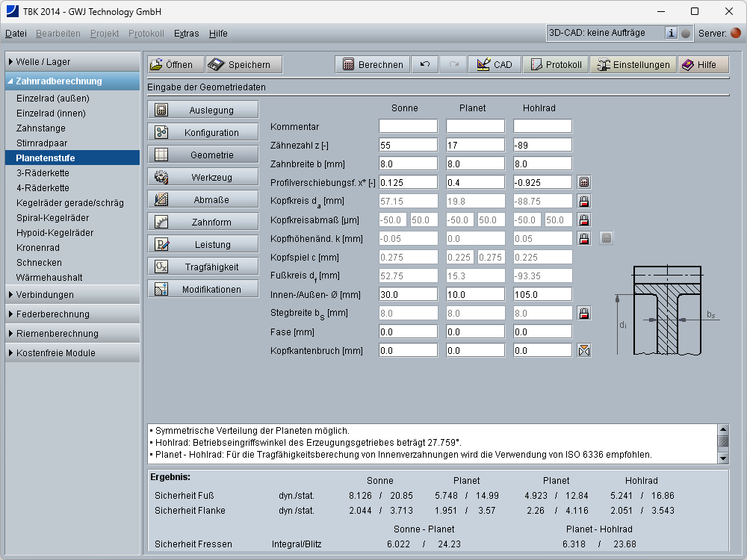Click the Server status indicator
The image size is (747, 560).
pyautogui.click(x=736, y=33)
